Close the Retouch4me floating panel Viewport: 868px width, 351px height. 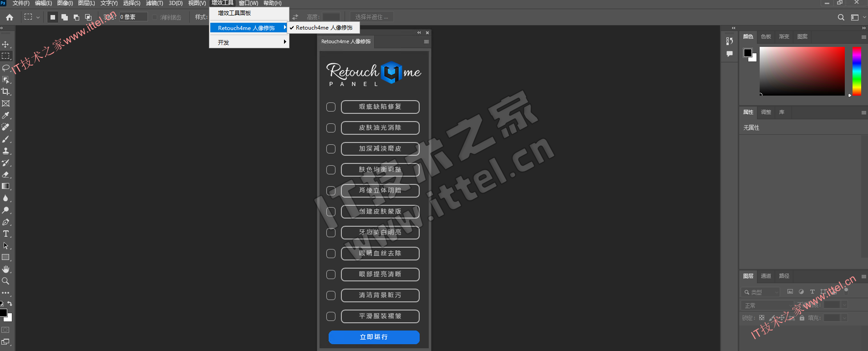[427, 33]
